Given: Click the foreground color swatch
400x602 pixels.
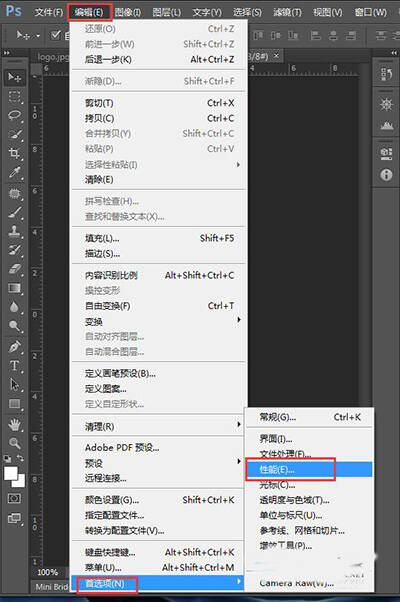Looking at the screenshot, I should pos(10,473).
